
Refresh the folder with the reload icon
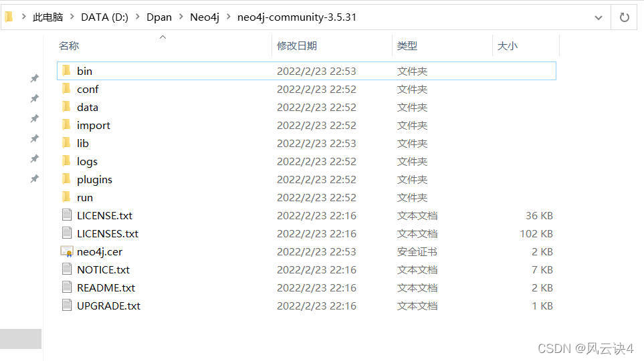coord(625,17)
